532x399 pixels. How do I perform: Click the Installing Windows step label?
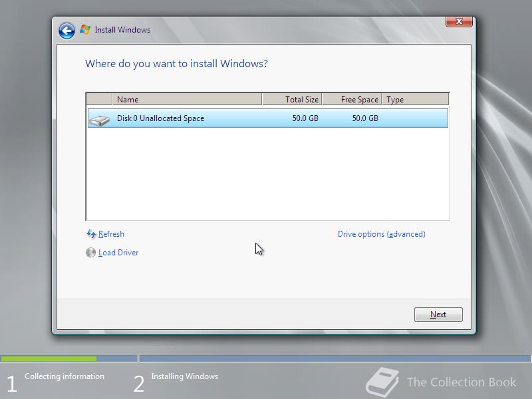[185, 376]
